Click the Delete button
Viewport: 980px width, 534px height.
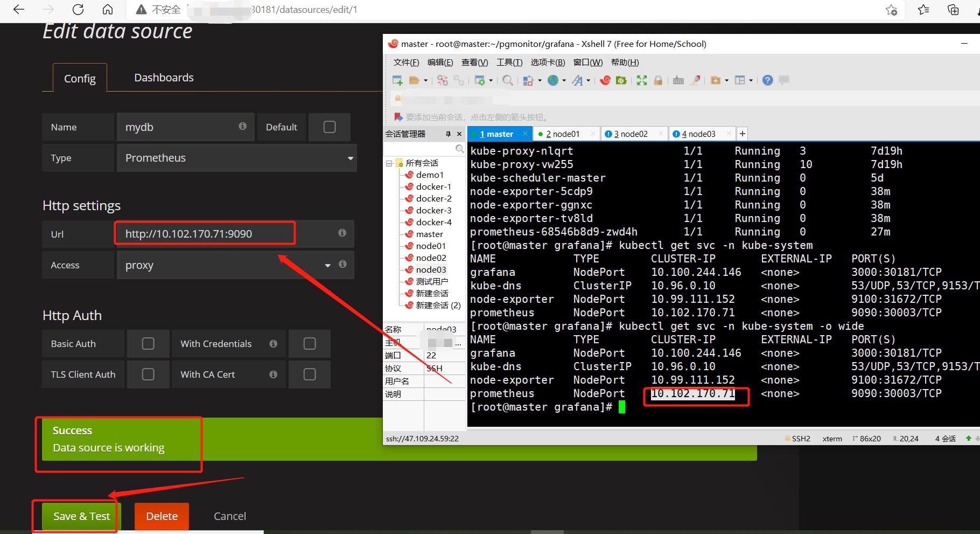click(x=162, y=516)
